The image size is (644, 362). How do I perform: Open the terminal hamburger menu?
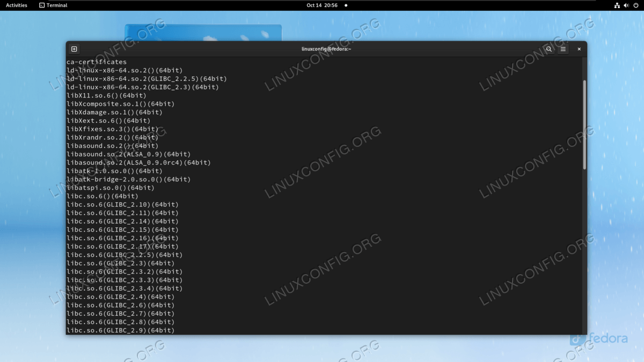(563, 49)
